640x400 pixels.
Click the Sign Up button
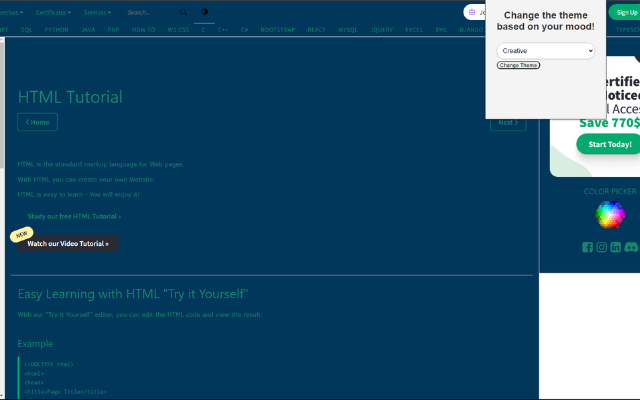pyautogui.click(x=626, y=12)
